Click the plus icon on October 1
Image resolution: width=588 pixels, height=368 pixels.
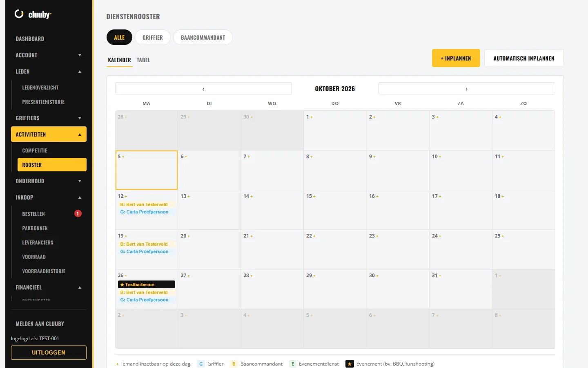point(312,117)
